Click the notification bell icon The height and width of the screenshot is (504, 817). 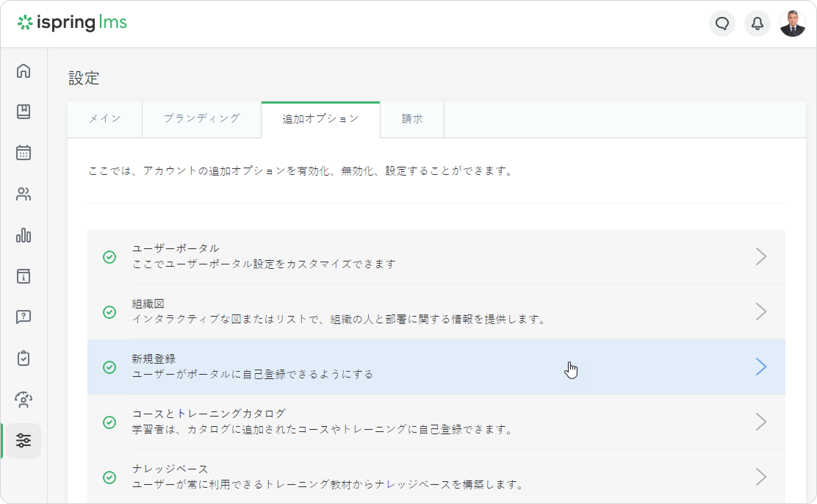pyautogui.click(x=757, y=24)
